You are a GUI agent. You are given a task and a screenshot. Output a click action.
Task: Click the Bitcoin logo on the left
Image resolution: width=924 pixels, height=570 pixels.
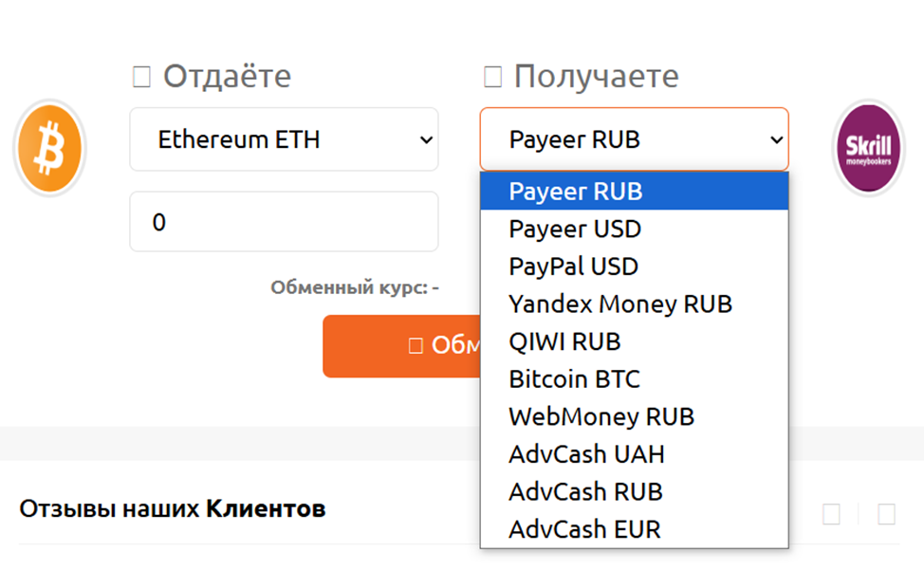[x=48, y=148]
